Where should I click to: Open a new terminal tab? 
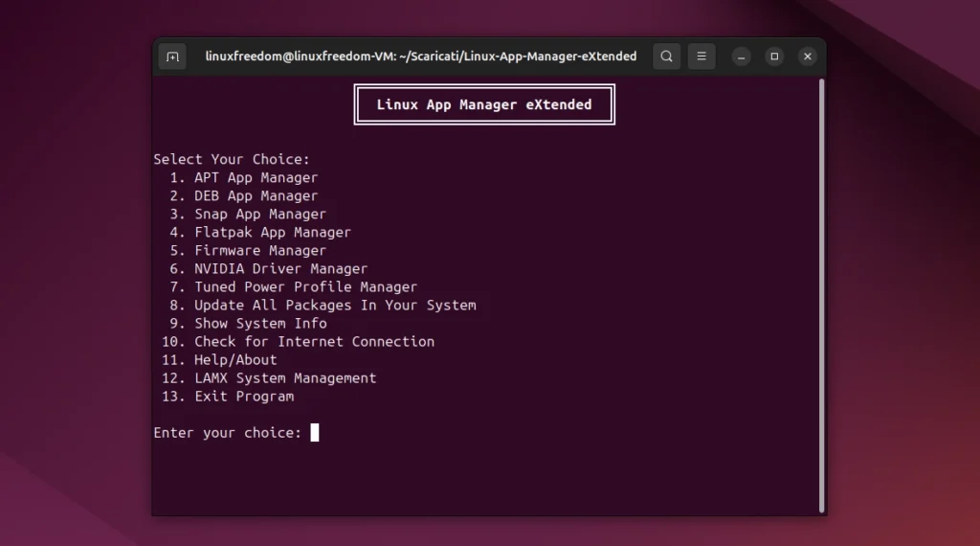pos(172,57)
